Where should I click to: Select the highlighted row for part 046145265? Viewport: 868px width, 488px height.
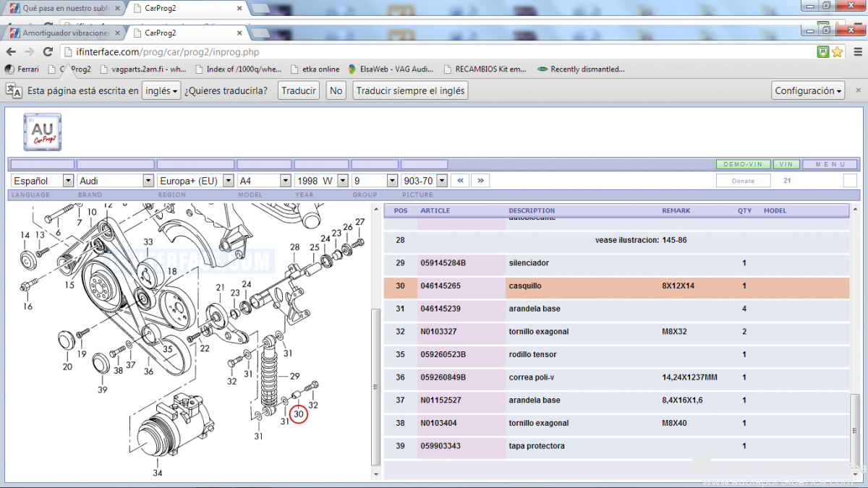point(616,286)
